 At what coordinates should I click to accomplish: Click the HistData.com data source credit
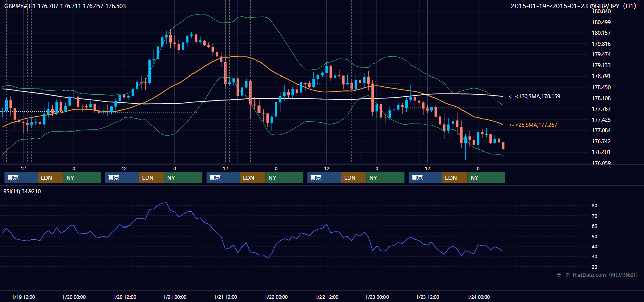pyautogui.click(x=598, y=275)
